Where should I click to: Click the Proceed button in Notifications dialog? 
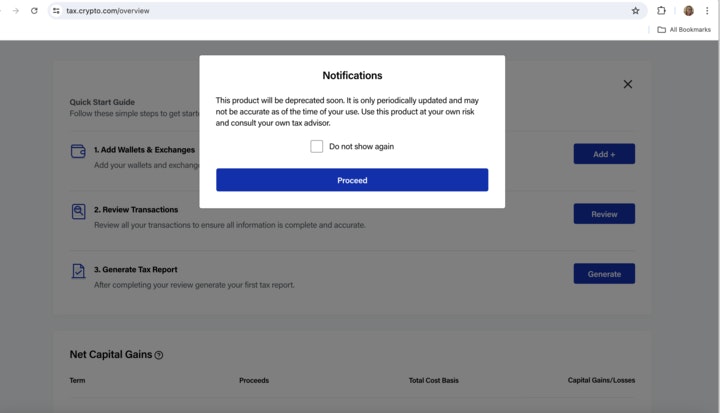(x=352, y=180)
